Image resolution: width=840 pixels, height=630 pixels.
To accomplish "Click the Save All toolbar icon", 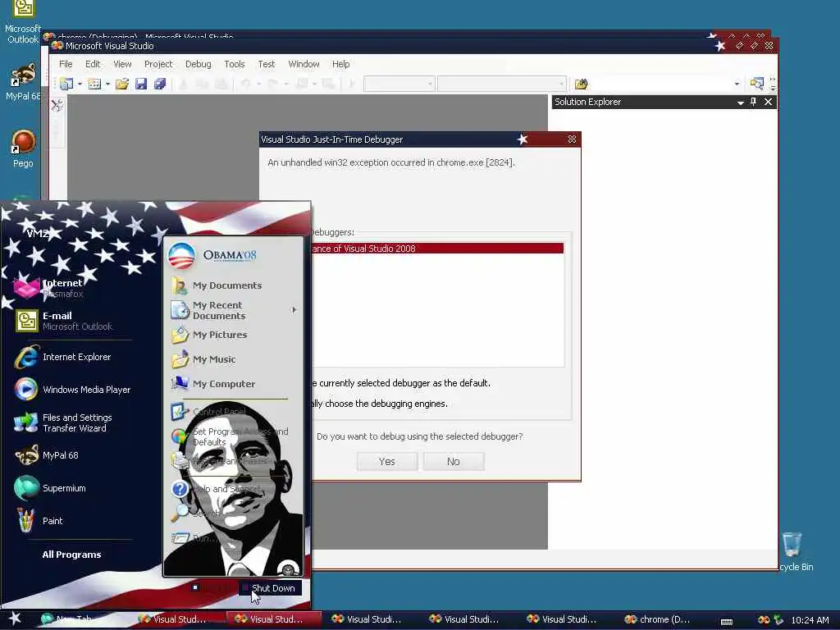I will point(160,84).
